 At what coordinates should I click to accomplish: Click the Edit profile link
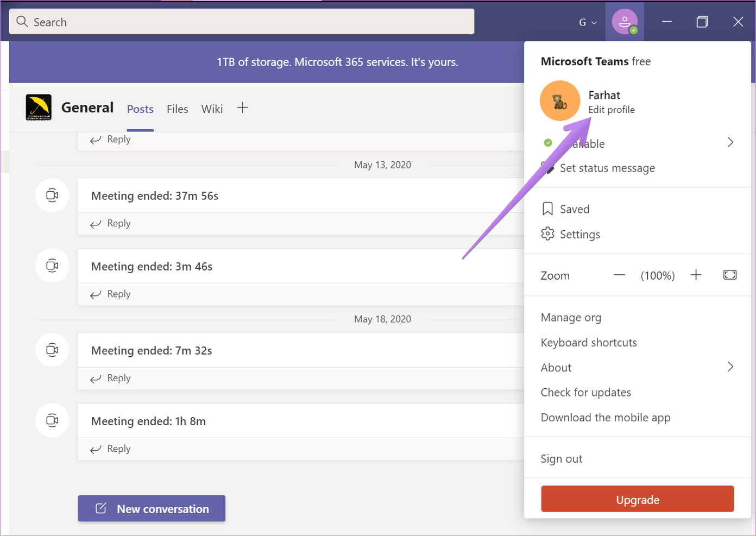(x=612, y=110)
